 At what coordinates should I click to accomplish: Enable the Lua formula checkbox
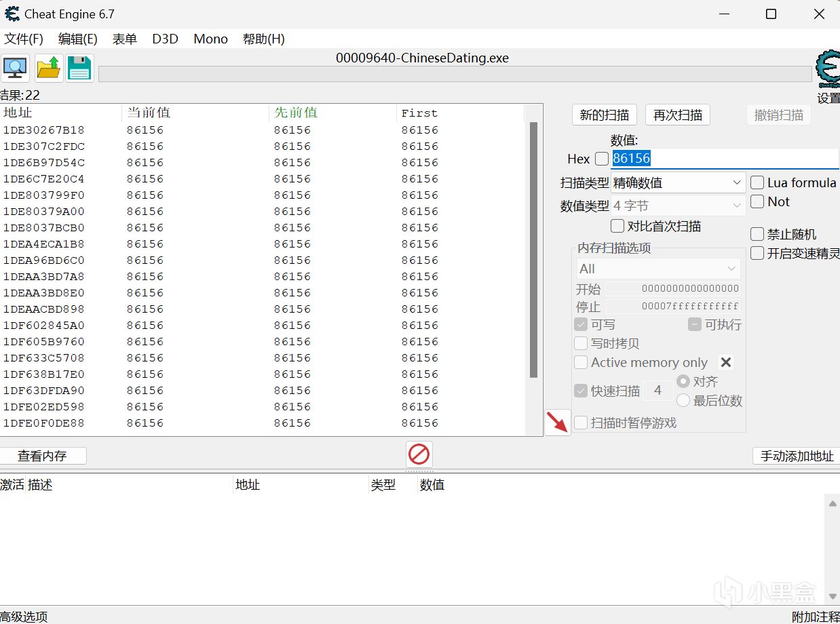pos(757,182)
